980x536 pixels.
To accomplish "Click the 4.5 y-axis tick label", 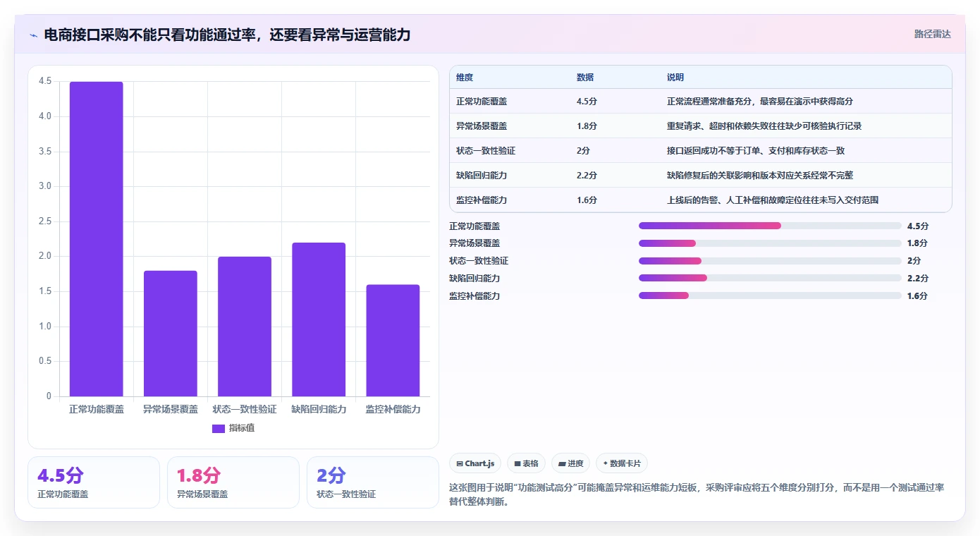I will click(x=45, y=81).
